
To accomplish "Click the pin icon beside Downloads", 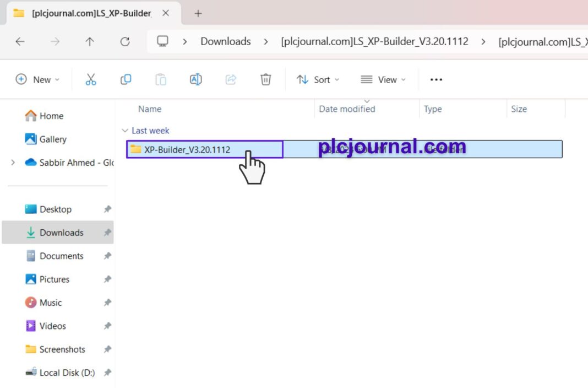I will (x=107, y=233).
